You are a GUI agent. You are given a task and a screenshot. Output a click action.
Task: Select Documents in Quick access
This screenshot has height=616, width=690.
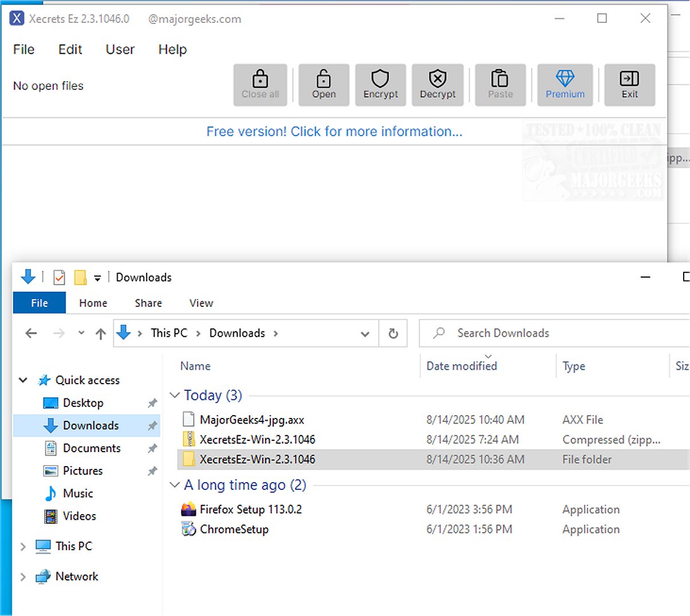(92, 448)
